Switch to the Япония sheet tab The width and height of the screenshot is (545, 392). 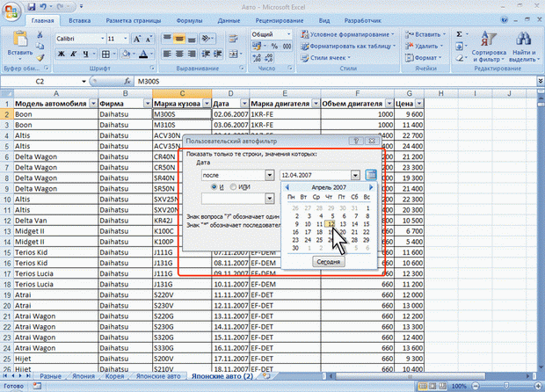[84, 376]
